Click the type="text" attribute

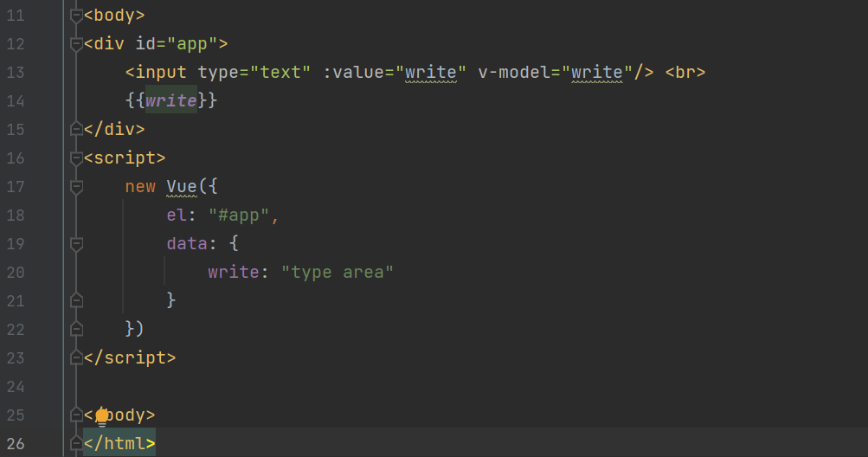[254, 73]
